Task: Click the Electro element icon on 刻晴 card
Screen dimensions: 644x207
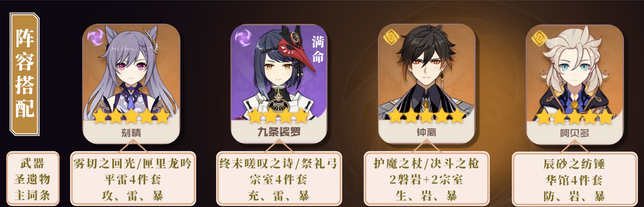Action: click(x=96, y=37)
